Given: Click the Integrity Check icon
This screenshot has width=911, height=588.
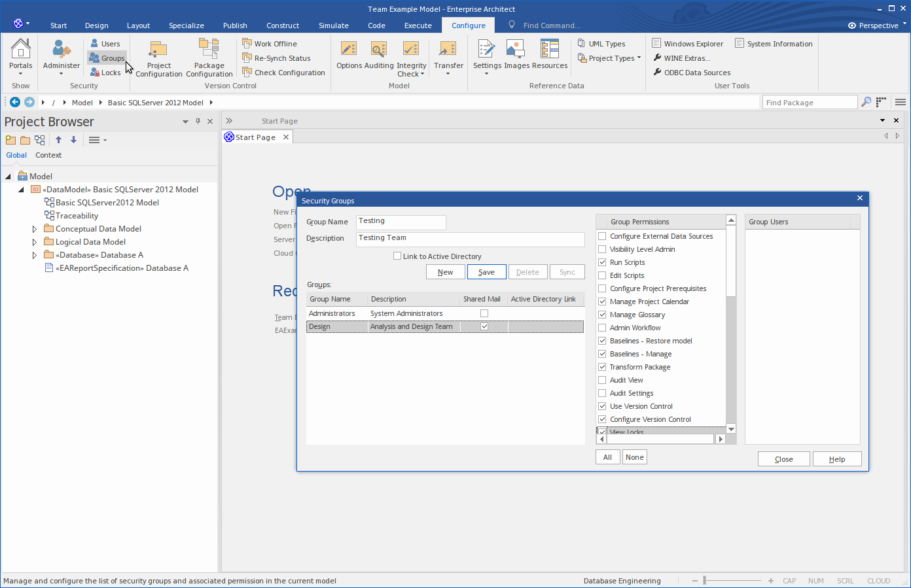Looking at the screenshot, I should point(411,50).
